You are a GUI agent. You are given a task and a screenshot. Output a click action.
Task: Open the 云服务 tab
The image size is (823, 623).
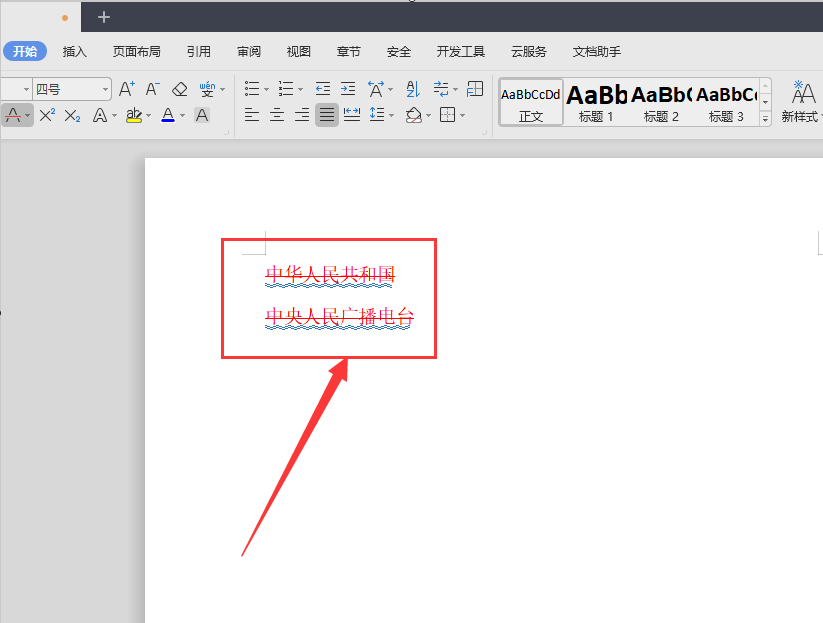[529, 51]
